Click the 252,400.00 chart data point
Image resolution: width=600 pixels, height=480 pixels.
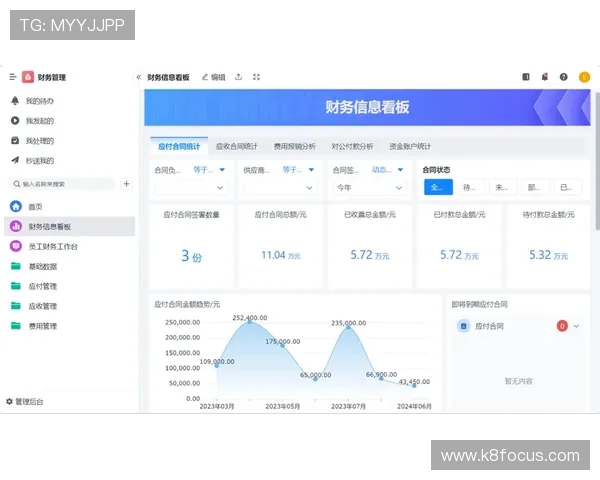(249, 322)
